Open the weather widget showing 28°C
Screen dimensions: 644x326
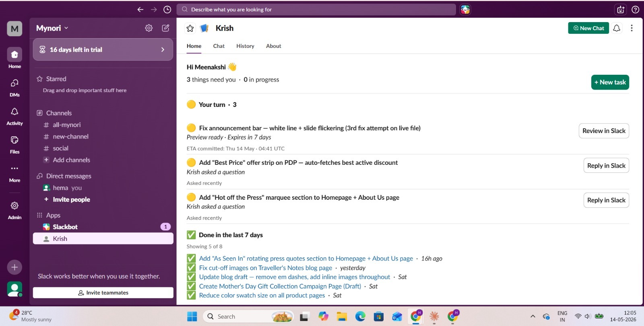[x=31, y=316]
